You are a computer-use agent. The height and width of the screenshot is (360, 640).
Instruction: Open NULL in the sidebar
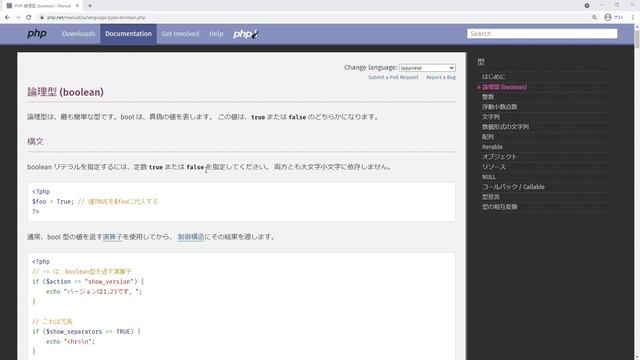click(x=489, y=177)
